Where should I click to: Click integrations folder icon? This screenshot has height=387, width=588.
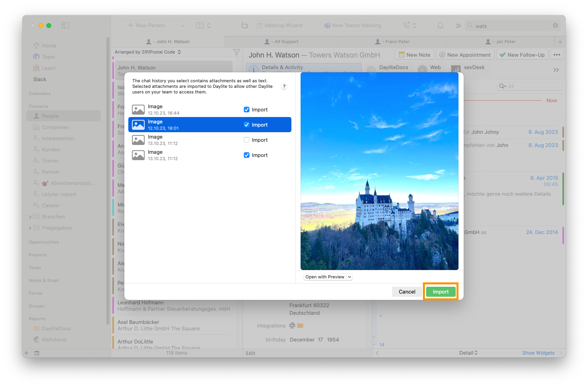point(300,325)
